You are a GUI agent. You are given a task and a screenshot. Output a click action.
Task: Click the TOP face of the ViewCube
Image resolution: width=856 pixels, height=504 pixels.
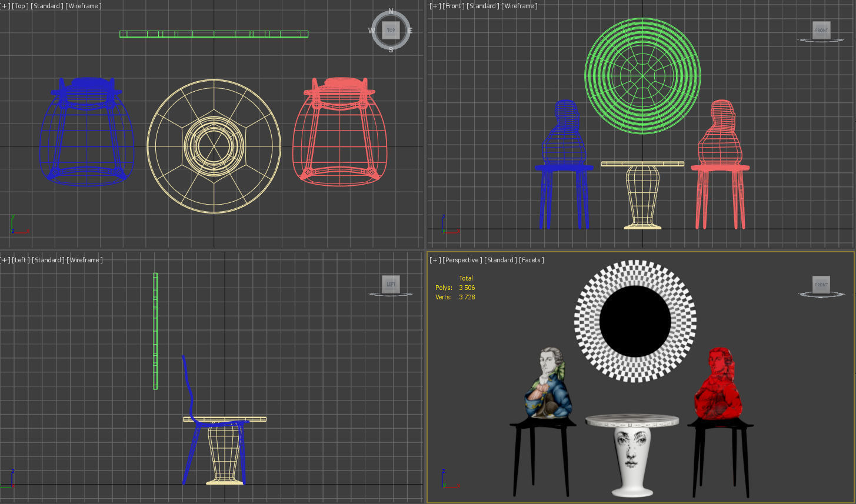tap(391, 30)
